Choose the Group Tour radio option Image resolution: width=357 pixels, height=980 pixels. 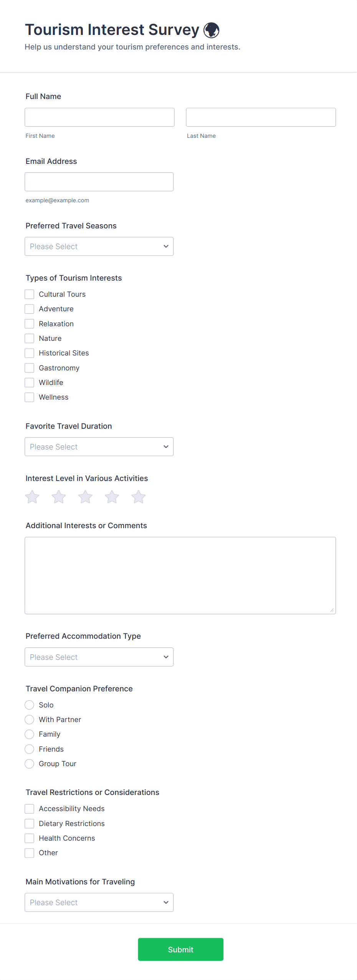point(30,764)
